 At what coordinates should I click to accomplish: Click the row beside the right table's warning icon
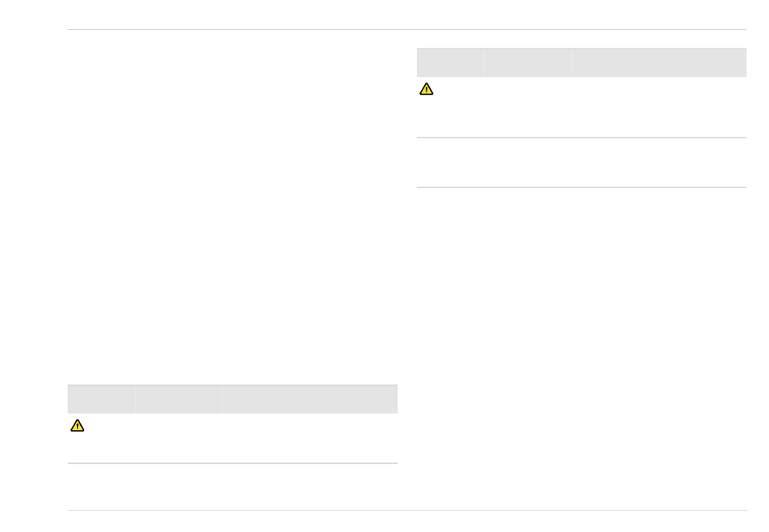pos(582,107)
